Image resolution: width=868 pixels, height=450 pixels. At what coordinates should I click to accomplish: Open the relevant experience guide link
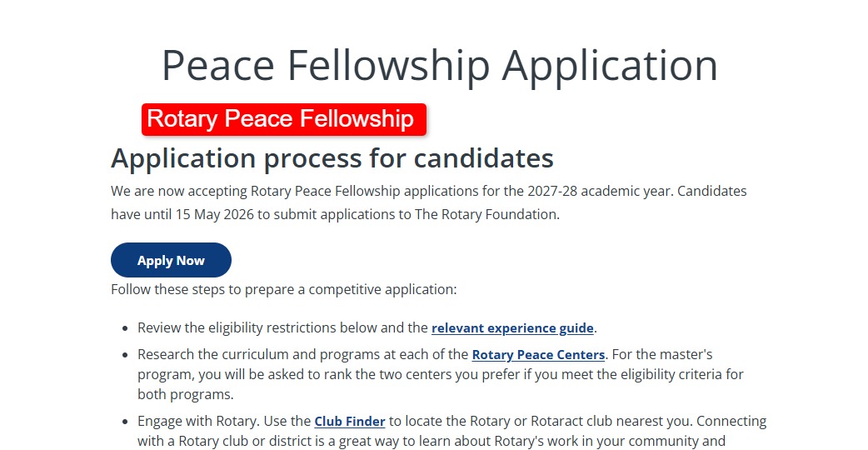tap(512, 327)
